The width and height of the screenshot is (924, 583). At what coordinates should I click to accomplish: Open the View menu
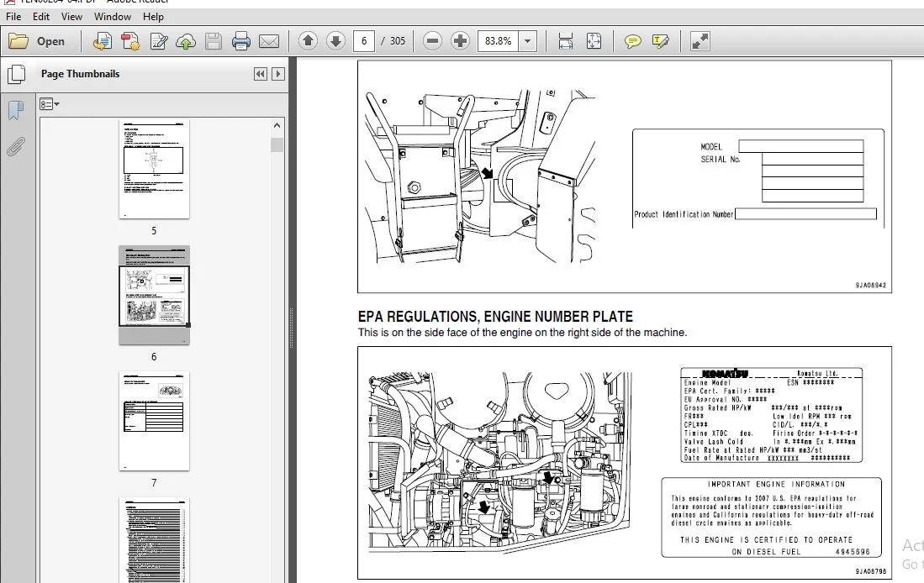[71, 17]
